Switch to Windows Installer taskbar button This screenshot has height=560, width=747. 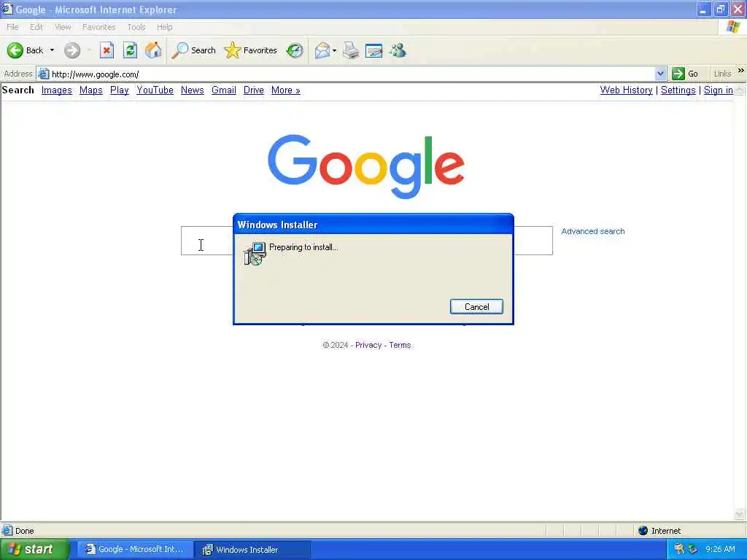point(252,550)
